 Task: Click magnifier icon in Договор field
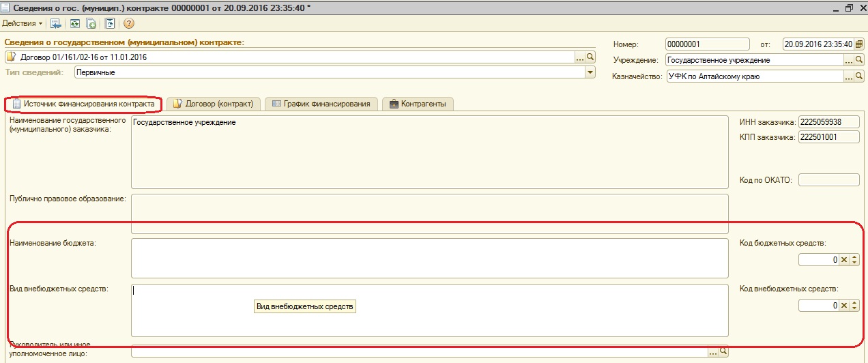tap(591, 57)
